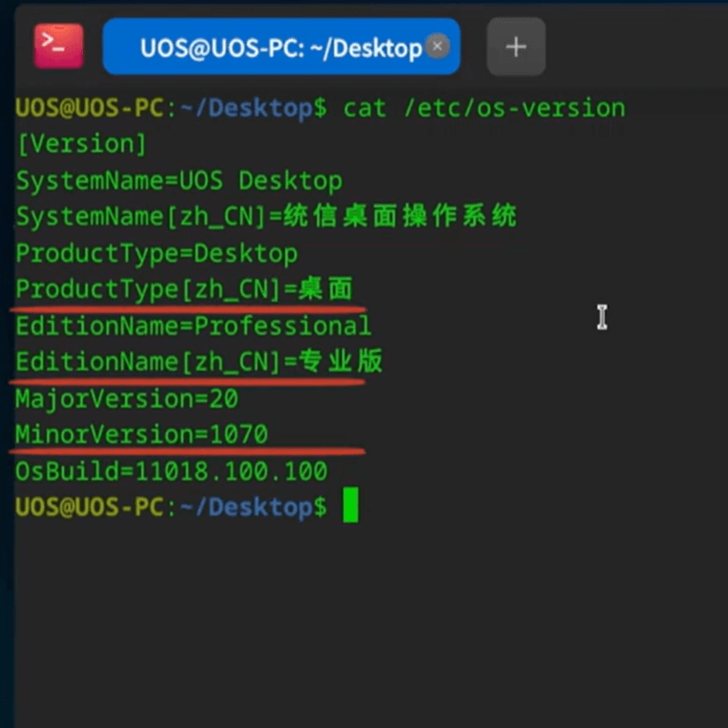Close the UOS@UOS-PC Desktop tab
Image resolution: width=728 pixels, height=728 pixels.
click(437, 46)
